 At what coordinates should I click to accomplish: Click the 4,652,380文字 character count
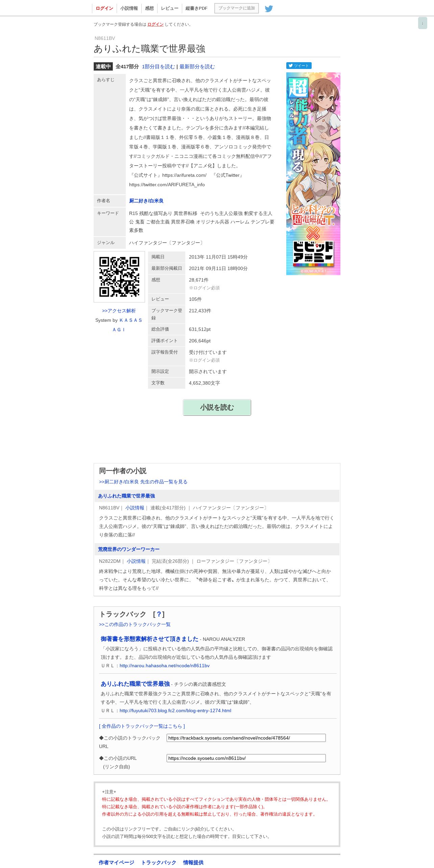click(x=204, y=383)
